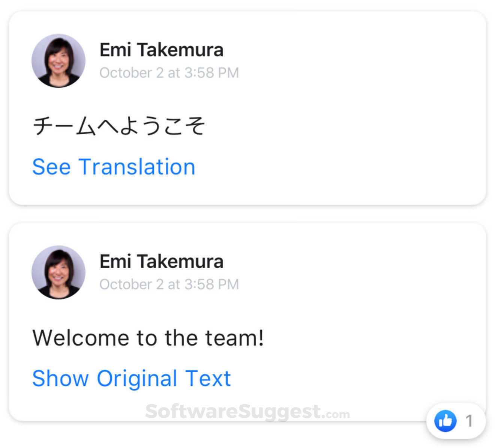Click the '.com' part of the watermark
This screenshot has height=448, width=495.
(x=337, y=414)
